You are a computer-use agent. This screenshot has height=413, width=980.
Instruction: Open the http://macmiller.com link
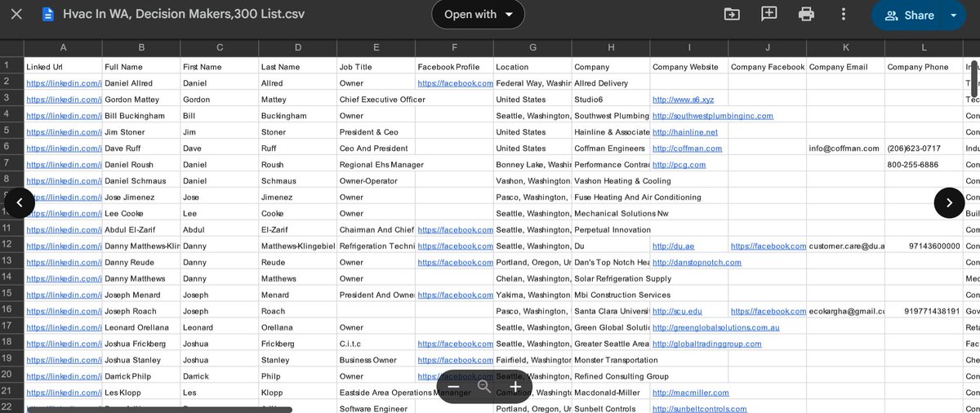[690, 393]
